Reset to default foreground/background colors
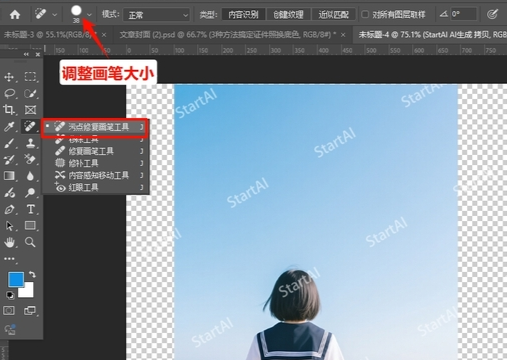The width and height of the screenshot is (507, 360). [10, 295]
